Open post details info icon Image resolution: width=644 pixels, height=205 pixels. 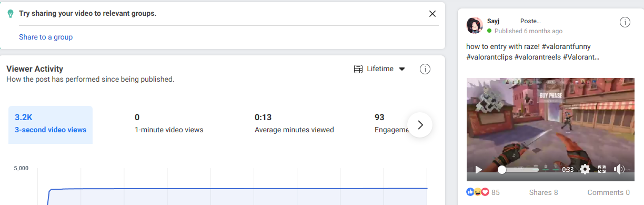pos(625,22)
